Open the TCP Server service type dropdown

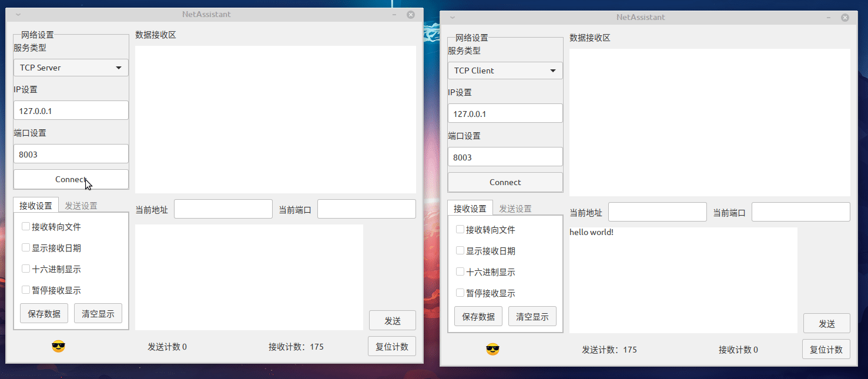tap(71, 68)
